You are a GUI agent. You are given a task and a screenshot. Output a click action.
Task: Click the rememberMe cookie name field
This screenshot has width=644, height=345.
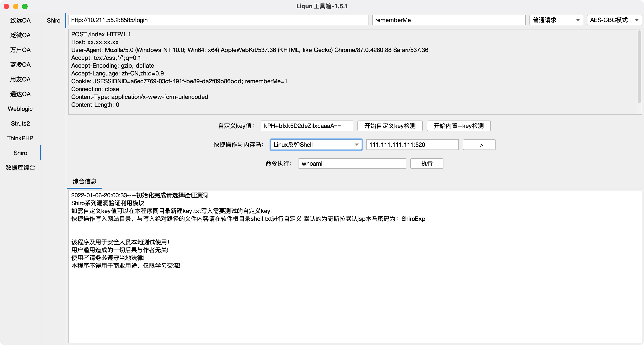click(448, 20)
